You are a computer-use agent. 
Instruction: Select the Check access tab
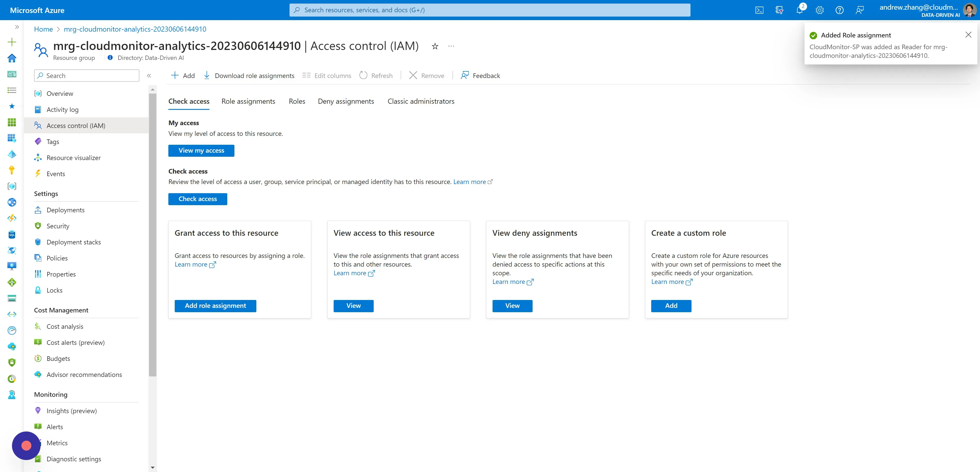click(x=189, y=101)
